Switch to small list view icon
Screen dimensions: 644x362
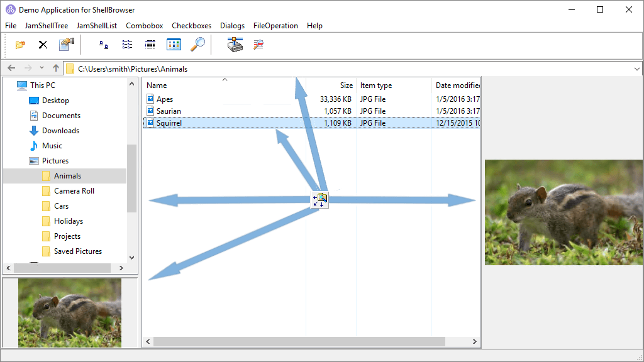click(127, 44)
